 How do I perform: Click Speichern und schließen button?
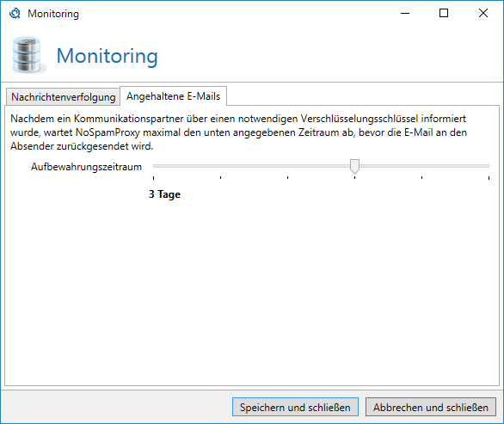point(295,408)
